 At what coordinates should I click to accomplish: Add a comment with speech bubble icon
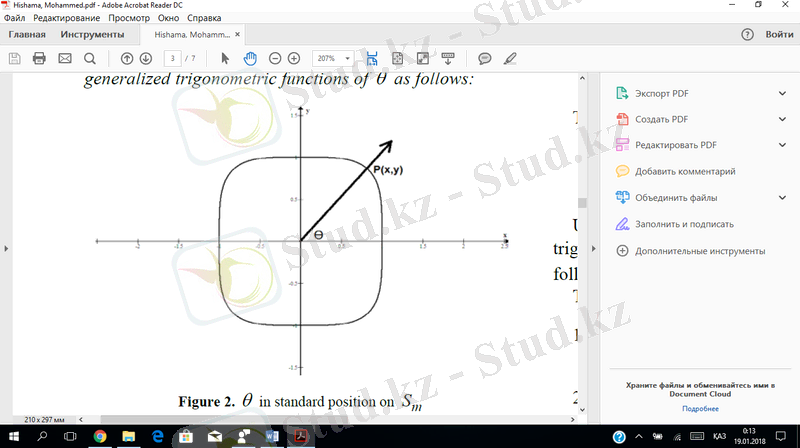tap(485, 59)
